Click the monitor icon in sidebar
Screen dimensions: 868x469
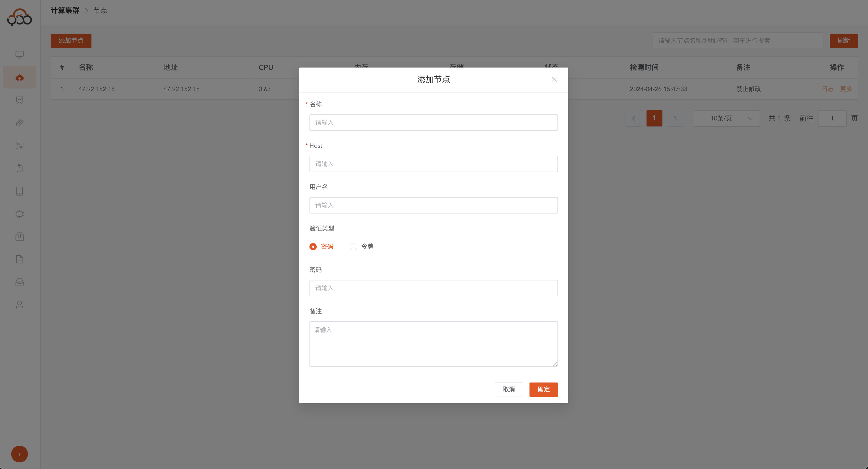point(20,55)
